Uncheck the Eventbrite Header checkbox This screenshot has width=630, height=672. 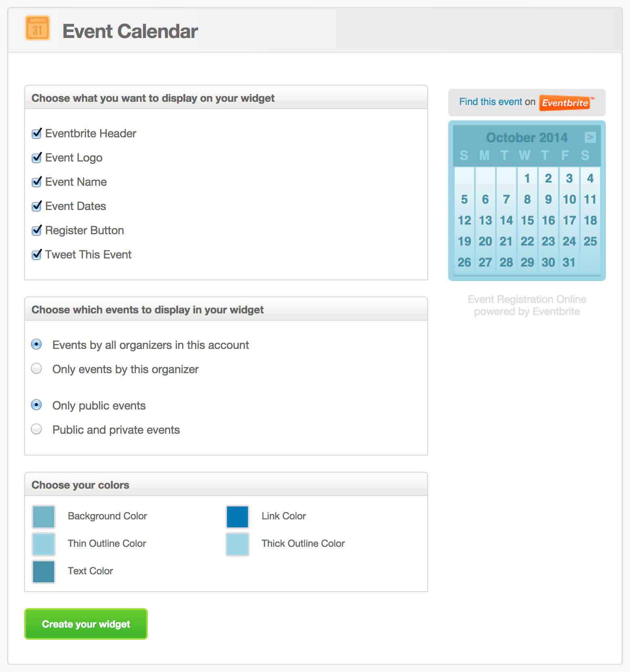[x=37, y=133]
